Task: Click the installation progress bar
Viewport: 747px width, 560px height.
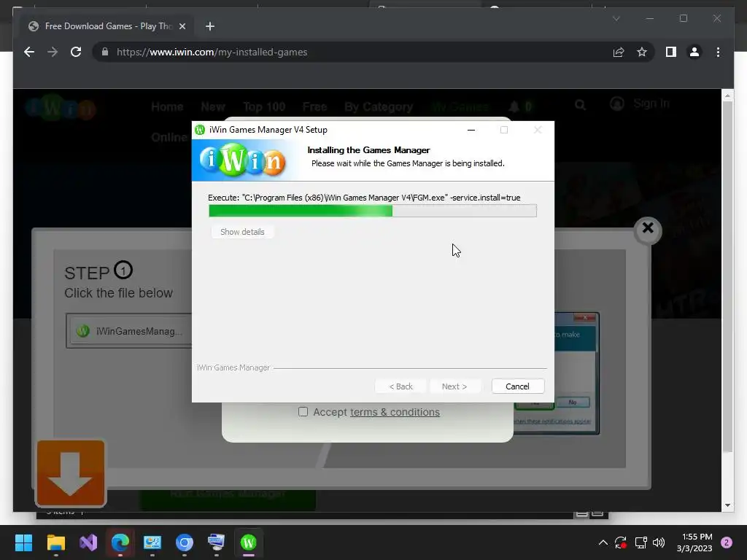Action: (x=373, y=211)
